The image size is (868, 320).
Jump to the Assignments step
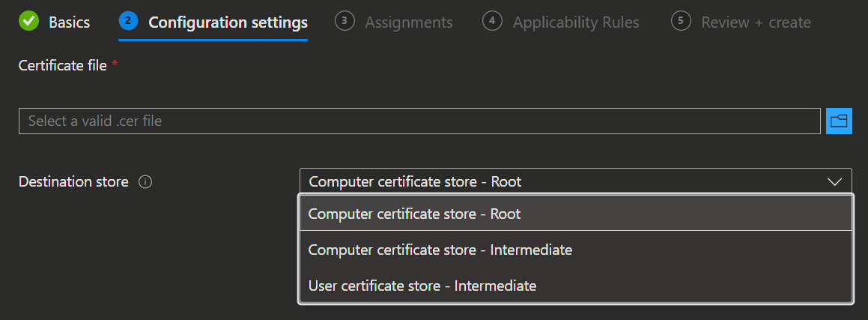[394, 22]
